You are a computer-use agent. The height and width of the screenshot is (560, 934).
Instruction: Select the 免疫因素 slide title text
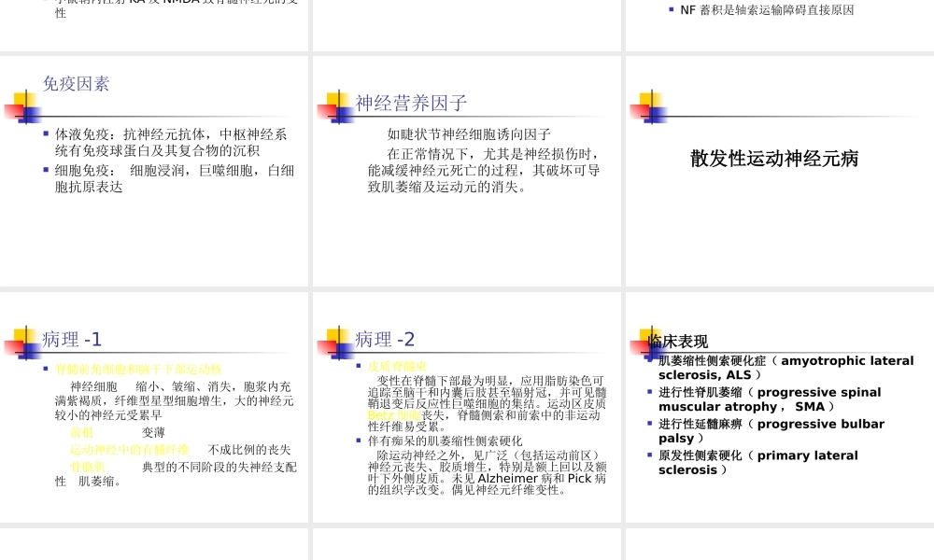click(75, 84)
